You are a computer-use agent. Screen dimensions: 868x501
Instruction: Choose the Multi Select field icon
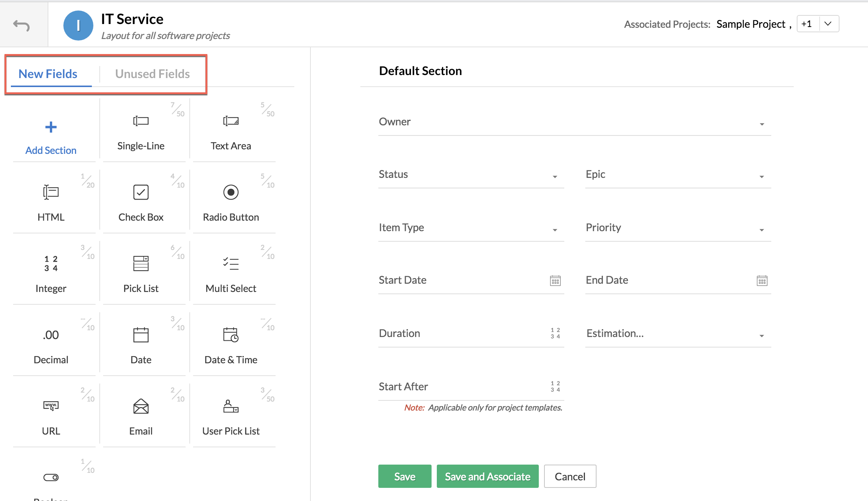click(x=231, y=263)
